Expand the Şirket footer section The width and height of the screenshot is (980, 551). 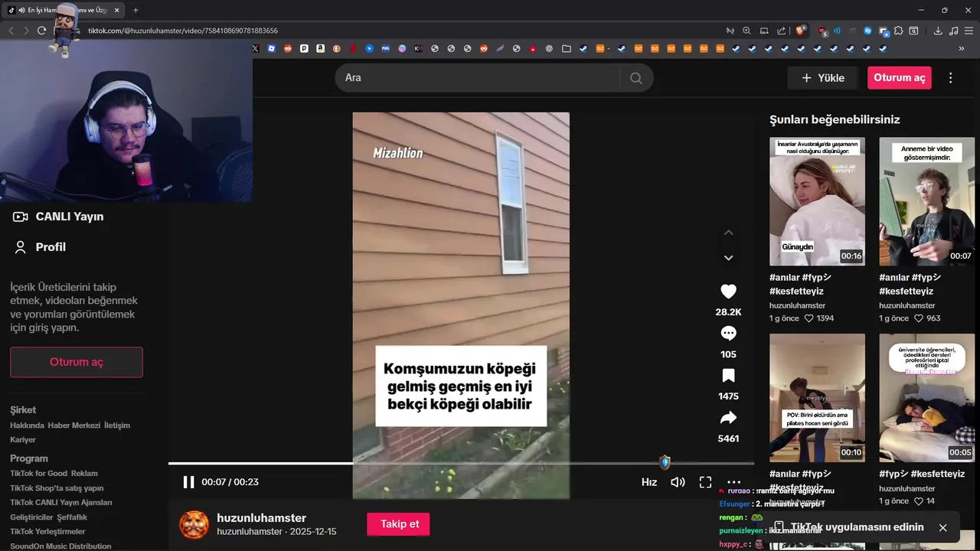pyautogui.click(x=23, y=410)
